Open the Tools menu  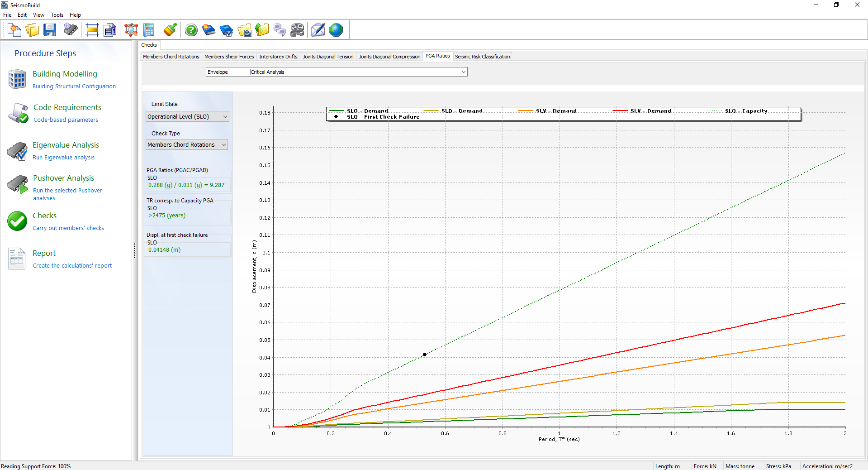click(57, 15)
